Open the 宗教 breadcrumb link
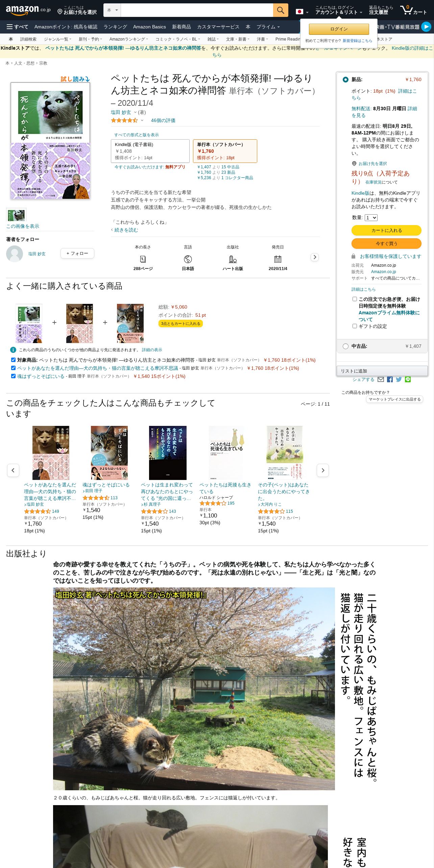 43,63
